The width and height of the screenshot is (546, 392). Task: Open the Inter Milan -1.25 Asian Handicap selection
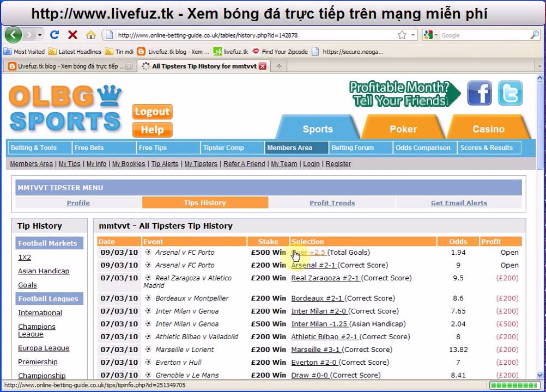(x=320, y=324)
